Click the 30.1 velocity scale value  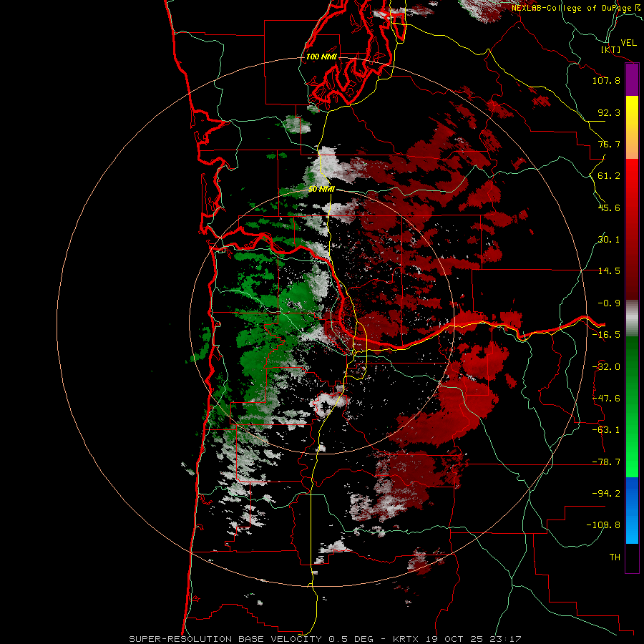pos(609,240)
